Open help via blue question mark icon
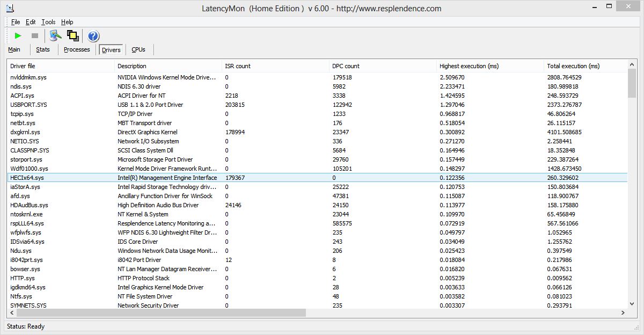644x335 pixels. click(93, 36)
